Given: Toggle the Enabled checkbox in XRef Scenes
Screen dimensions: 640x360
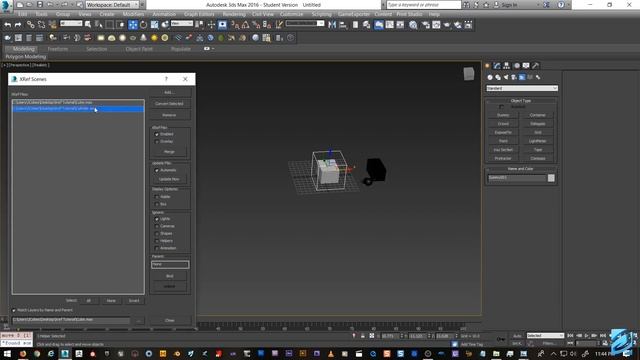Looking at the screenshot, I should click(x=157, y=134).
